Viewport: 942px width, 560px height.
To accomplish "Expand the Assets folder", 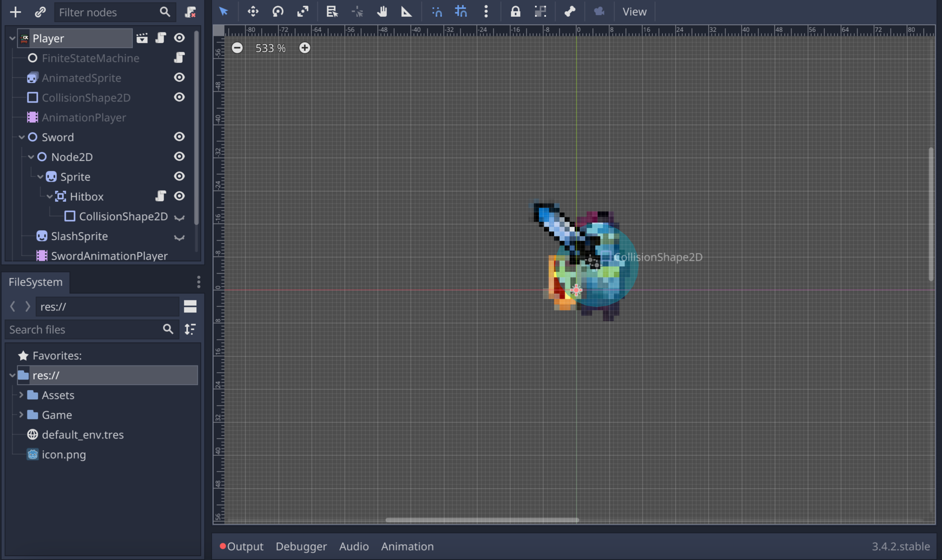I will tap(20, 395).
